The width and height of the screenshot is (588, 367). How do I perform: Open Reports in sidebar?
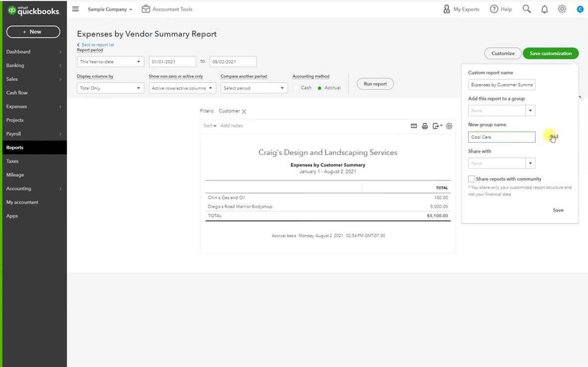point(34,148)
